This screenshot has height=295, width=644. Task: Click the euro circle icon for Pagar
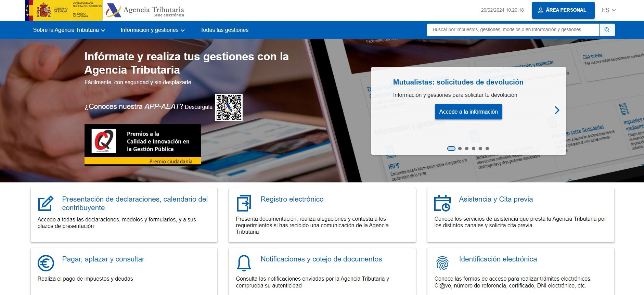coord(46,263)
